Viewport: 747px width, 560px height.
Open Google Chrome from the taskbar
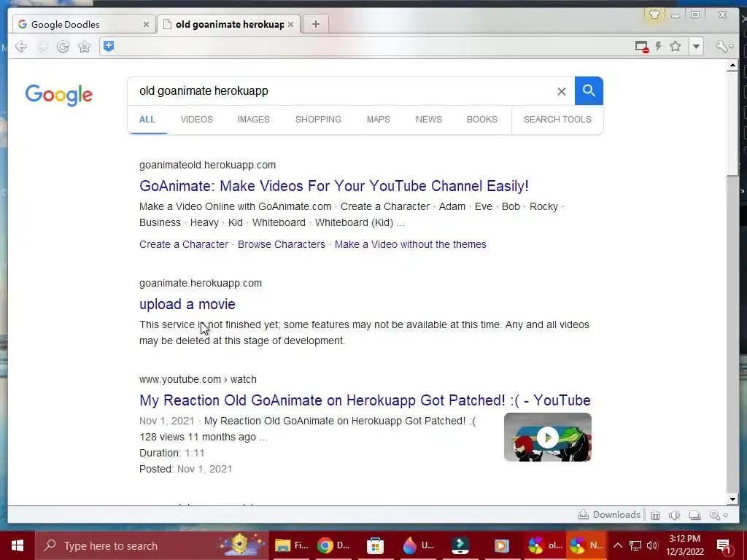point(333,545)
